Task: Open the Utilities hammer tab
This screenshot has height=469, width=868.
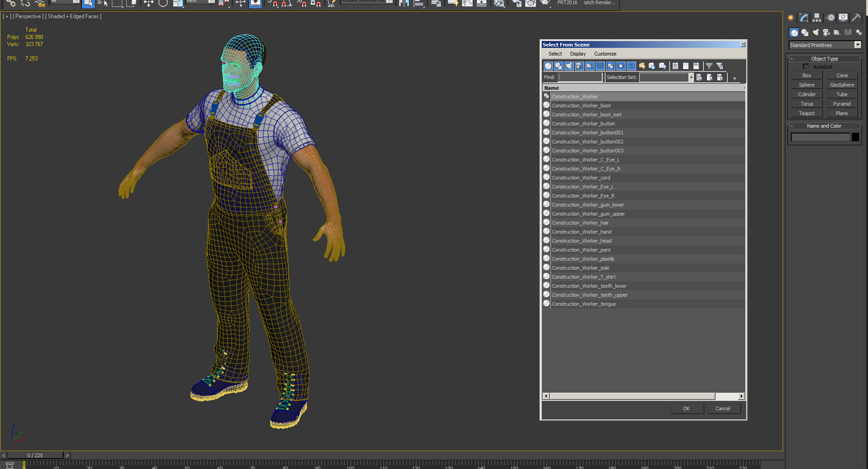Action: tap(856, 18)
